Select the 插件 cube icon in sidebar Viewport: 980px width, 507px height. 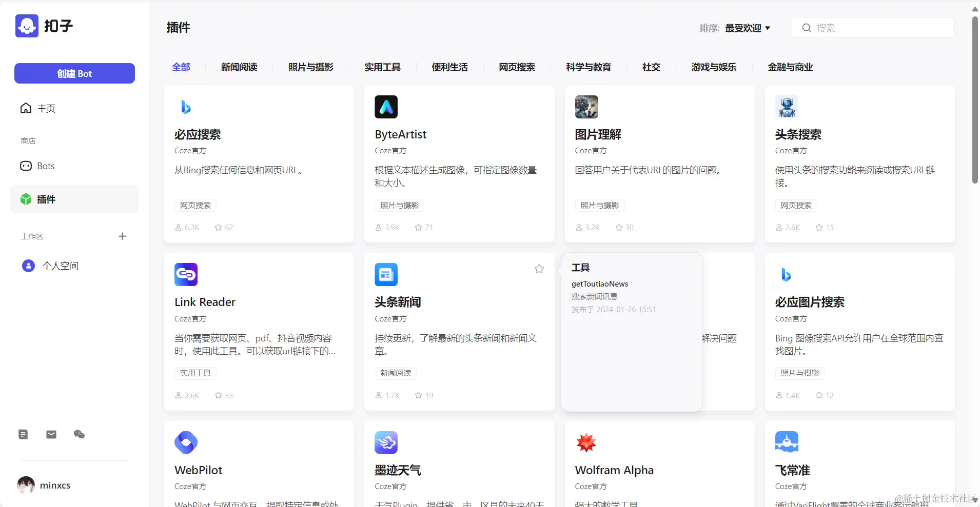point(26,199)
